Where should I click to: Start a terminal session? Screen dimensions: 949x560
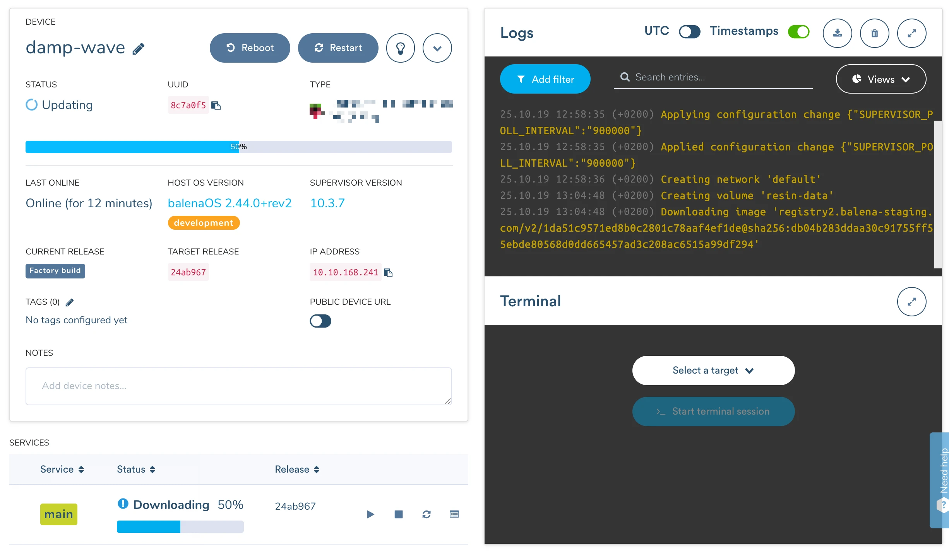pyautogui.click(x=713, y=411)
